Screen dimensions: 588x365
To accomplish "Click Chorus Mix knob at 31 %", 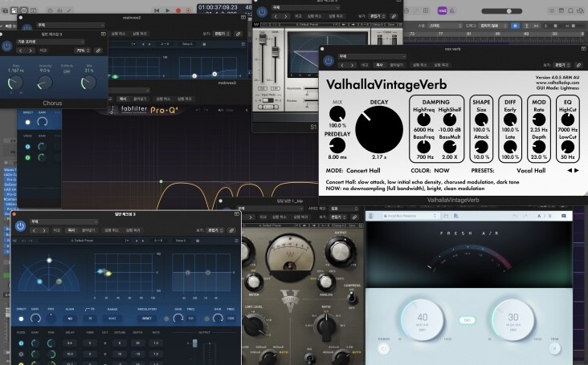I will click(88, 83).
